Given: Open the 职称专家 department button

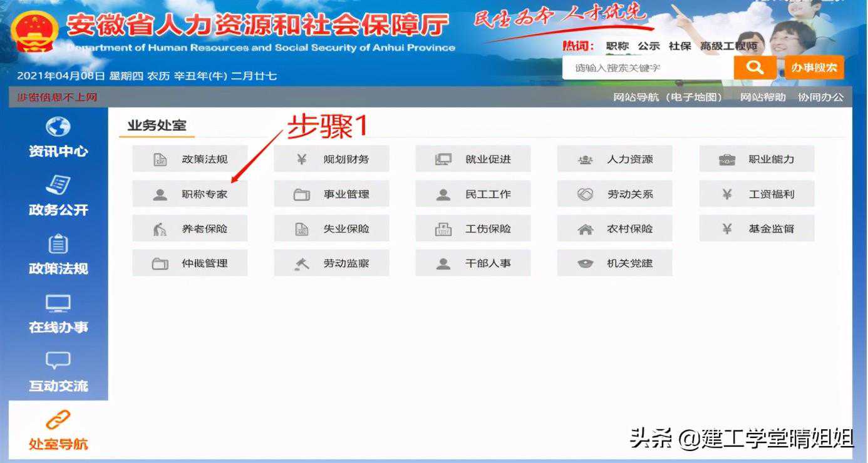Looking at the screenshot, I should click(x=190, y=194).
